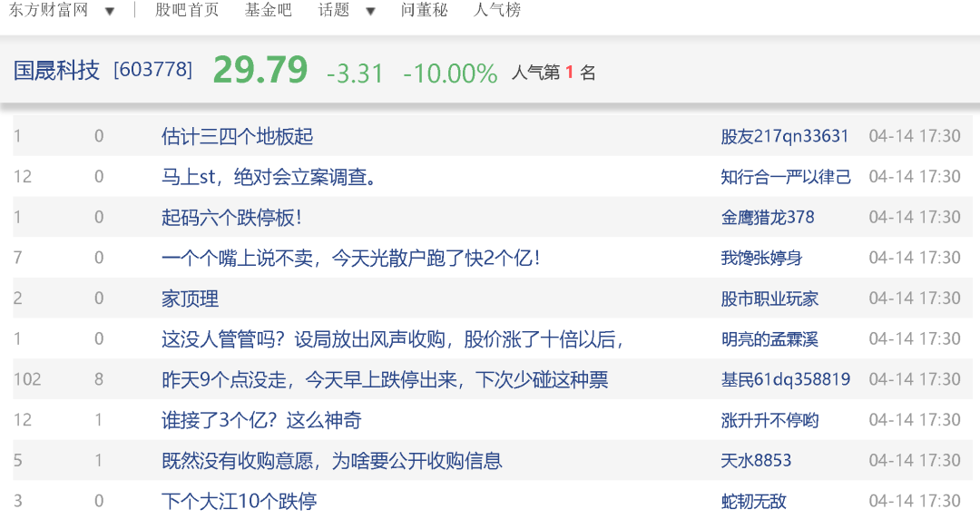Click the stock name 国晟科技
Image resolution: width=980 pixels, height=519 pixels.
(x=56, y=70)
